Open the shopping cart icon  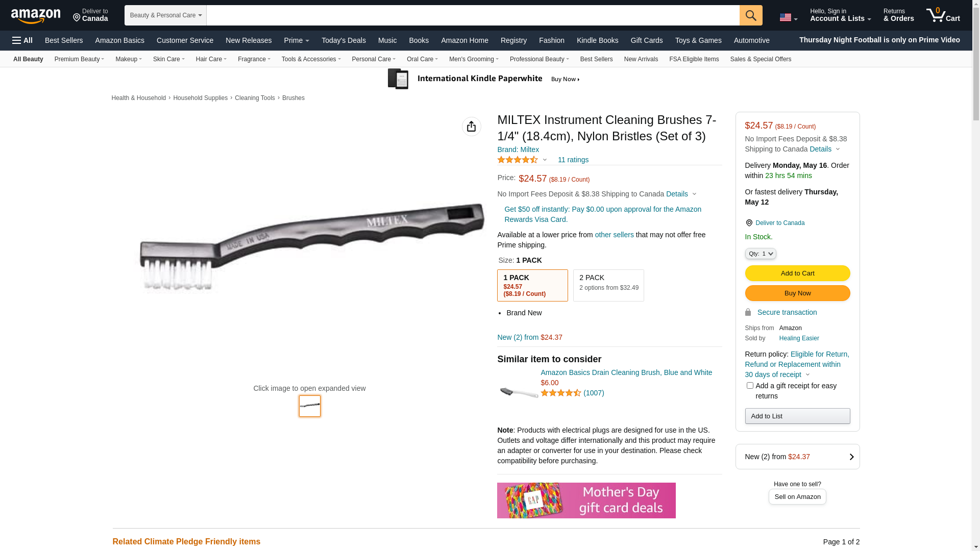click(x=943, y=15)
